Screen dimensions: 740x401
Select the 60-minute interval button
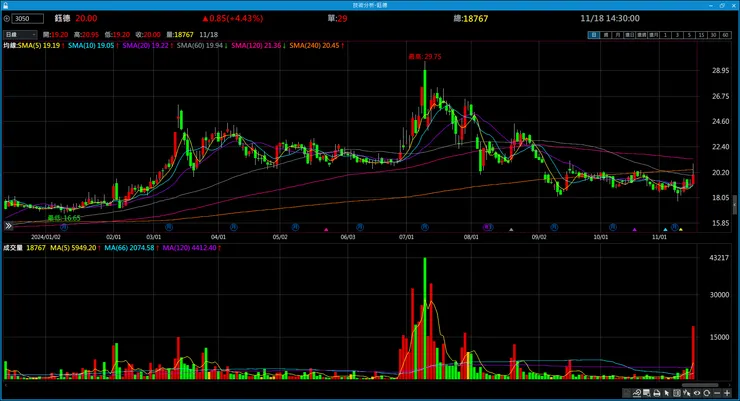point(725,35)
